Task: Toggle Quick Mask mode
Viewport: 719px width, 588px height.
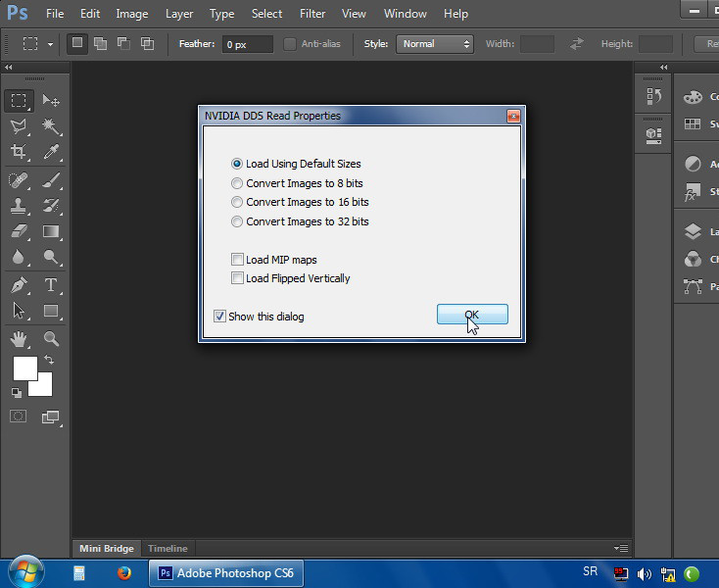Action: coord(19,416)
